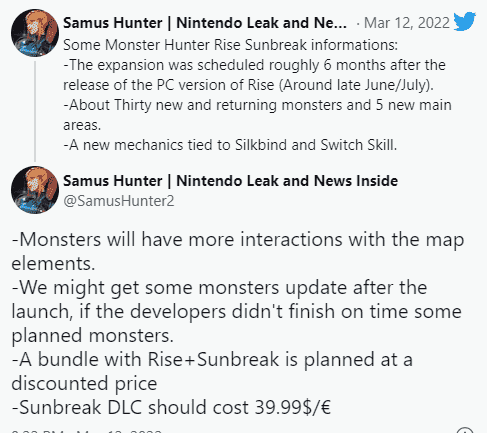Image resolution: width=487 pixels, height=433 pixels.
Task: Click the 'About Thirty new and returning monsters' line
Action: [x=257, y=105]
